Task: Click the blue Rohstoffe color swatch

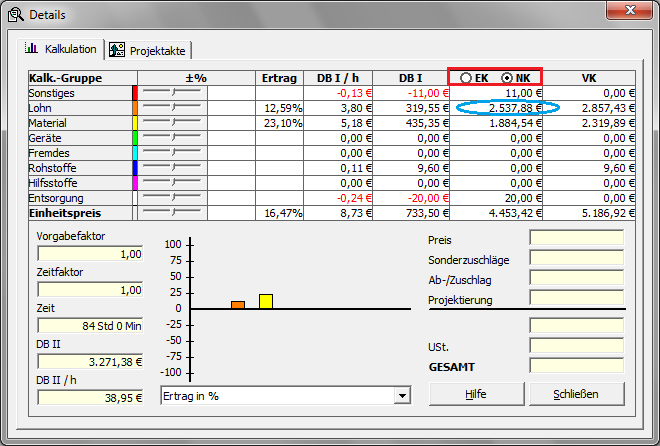Action: (x=135, y=168)
